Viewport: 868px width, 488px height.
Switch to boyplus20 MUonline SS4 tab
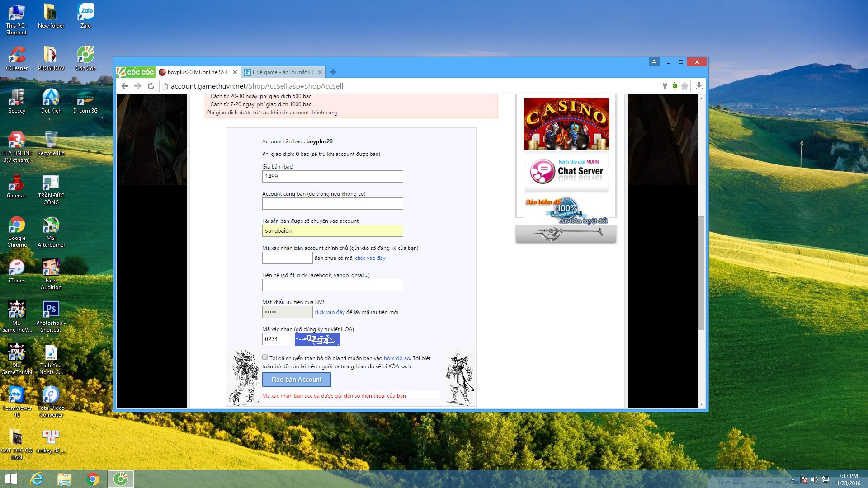(197, 72)
